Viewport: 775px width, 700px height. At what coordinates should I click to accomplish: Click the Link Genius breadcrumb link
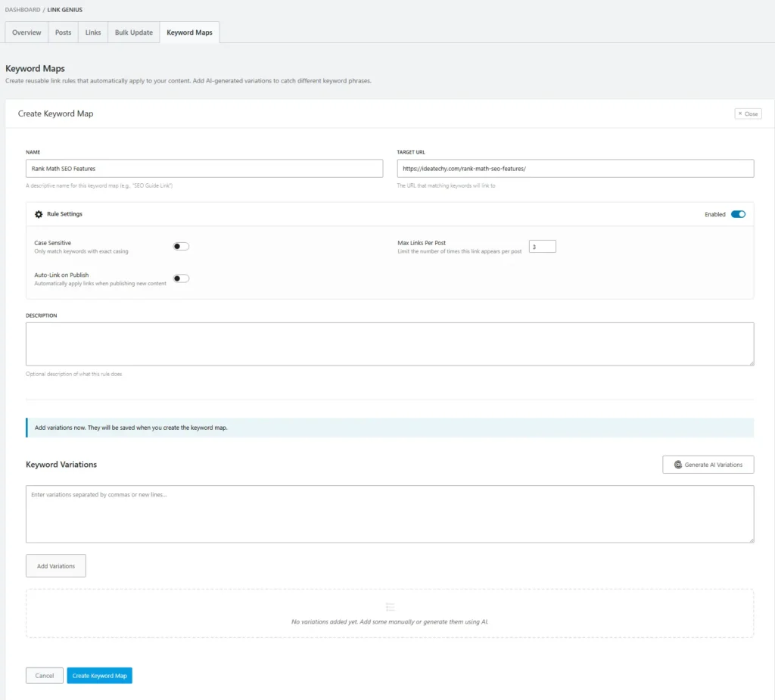64,9
